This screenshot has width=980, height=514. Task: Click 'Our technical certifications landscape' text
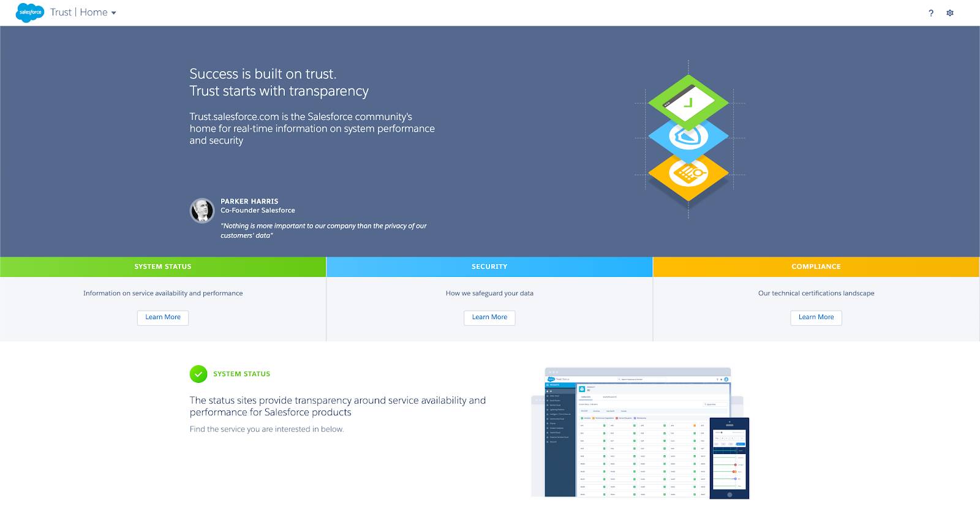[816, 293]
